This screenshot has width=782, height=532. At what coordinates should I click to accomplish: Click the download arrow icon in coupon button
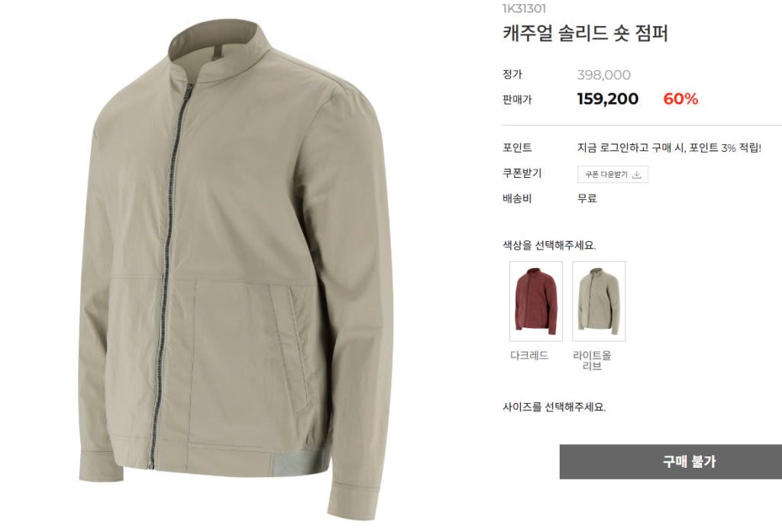(x=636, y=175)
